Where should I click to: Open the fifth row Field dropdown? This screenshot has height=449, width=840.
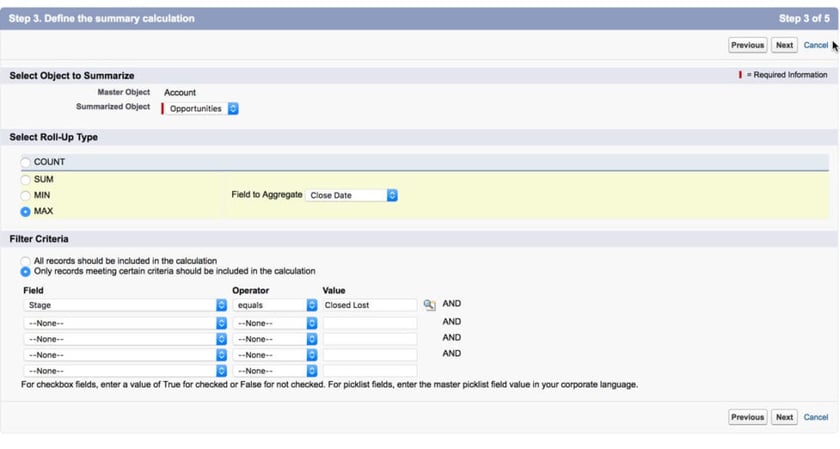125,371
